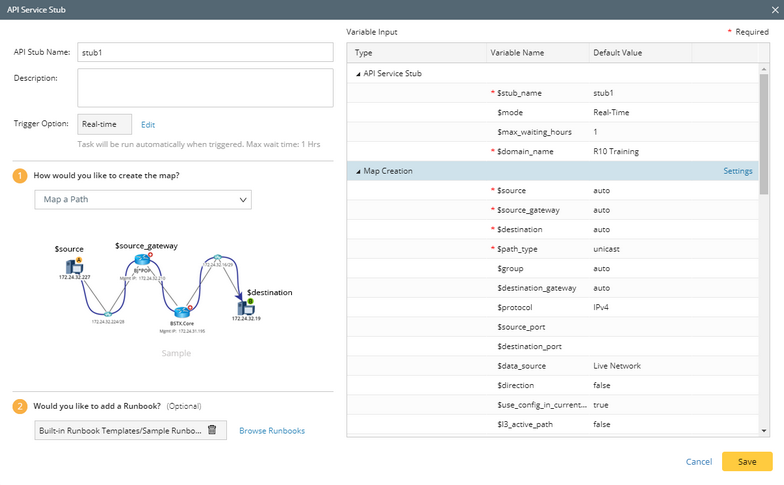Close the API Service Stub dialog
784x485 pixels.
[x=773, y=10]
